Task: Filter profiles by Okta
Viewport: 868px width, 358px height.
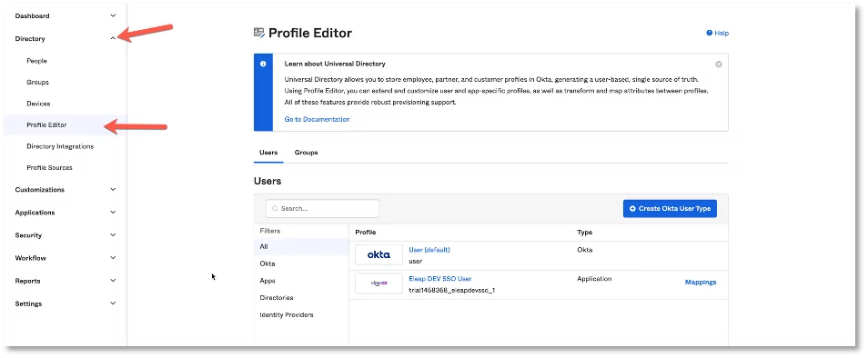Action: [267, 264]
